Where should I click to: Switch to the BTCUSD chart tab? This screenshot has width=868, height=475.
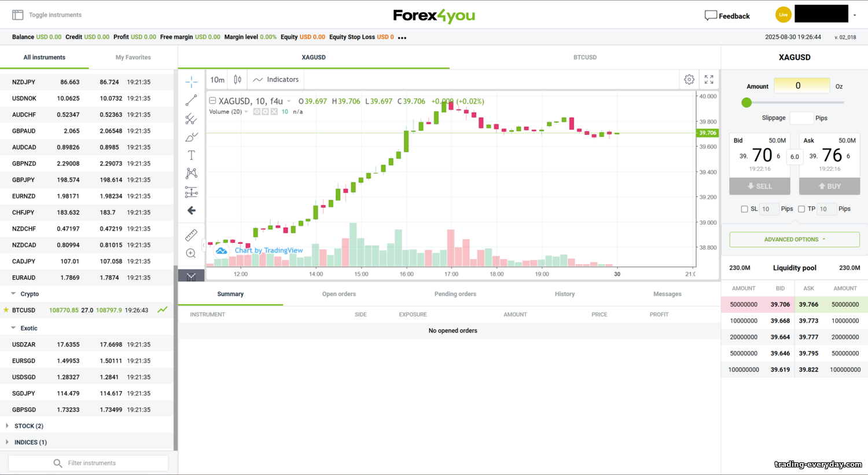point(584,57)
